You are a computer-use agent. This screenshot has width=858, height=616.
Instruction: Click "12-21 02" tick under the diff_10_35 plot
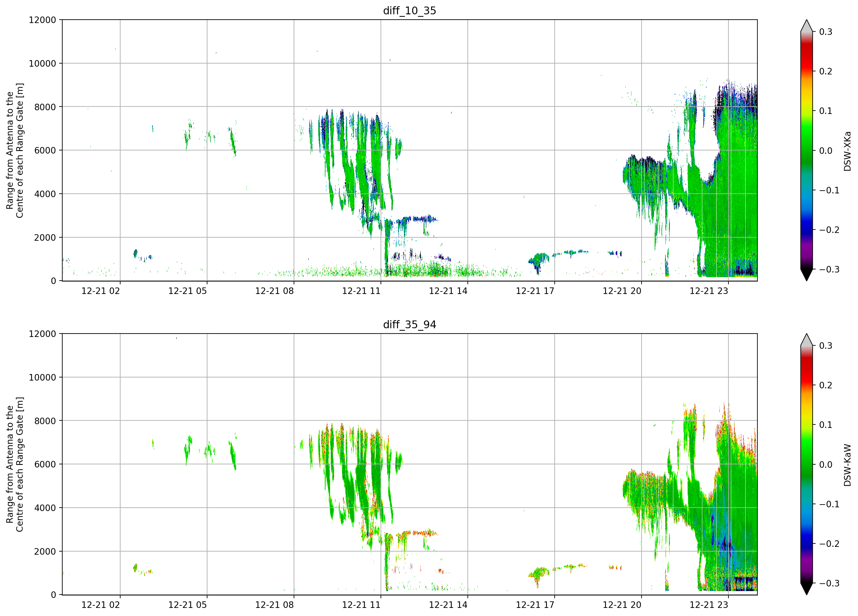point(101,291)
